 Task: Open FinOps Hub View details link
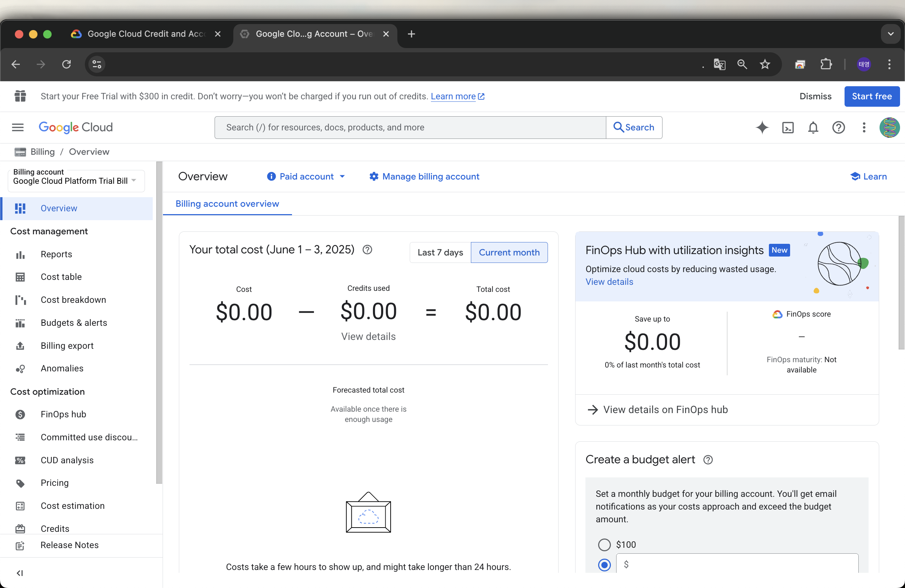pos(609,282)
